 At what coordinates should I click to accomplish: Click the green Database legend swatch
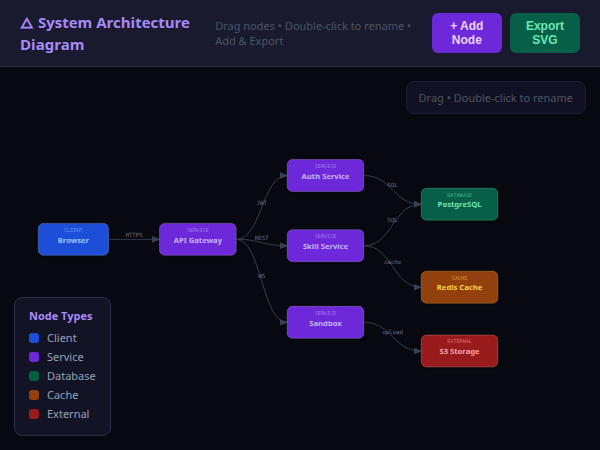34,376
